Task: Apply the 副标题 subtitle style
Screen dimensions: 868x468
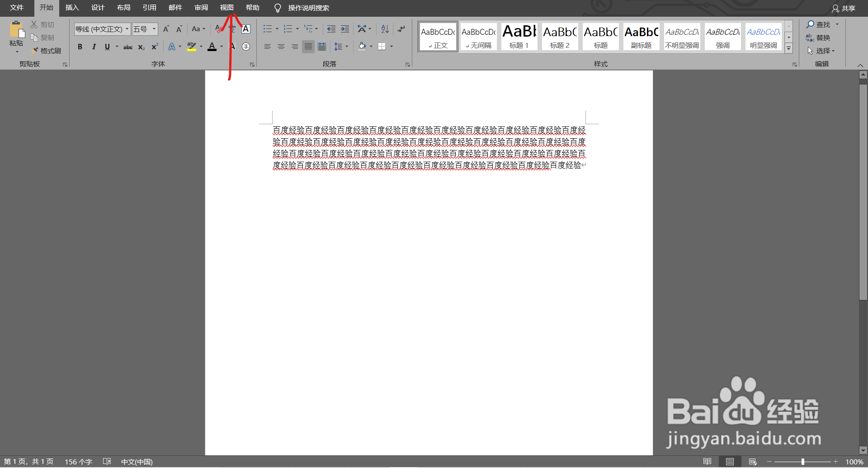Action: (x=641, y=36)
